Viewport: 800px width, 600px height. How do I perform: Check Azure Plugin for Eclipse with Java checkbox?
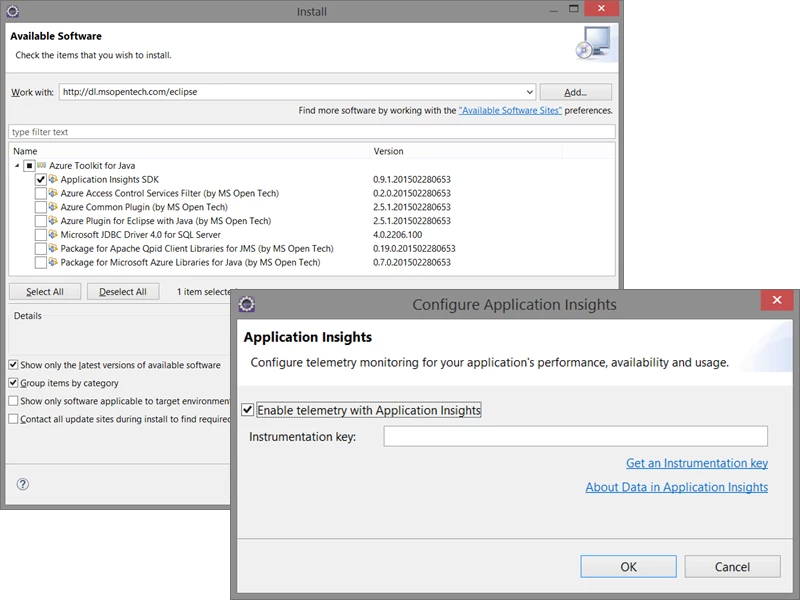coord(40,221)
